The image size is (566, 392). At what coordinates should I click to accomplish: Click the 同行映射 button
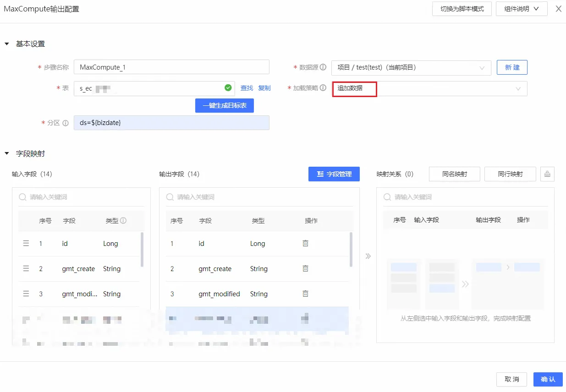point(510,174)
